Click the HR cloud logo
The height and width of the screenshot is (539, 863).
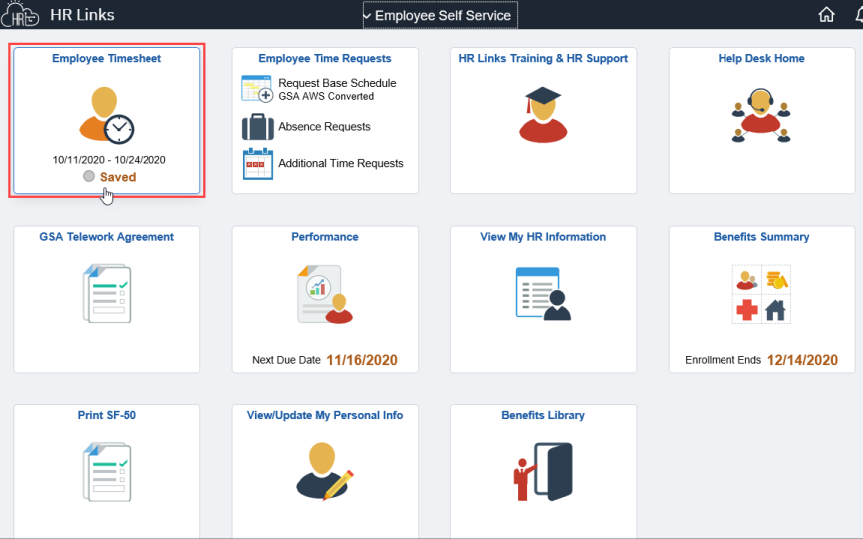pyautogui.click(x=20, y=14)
